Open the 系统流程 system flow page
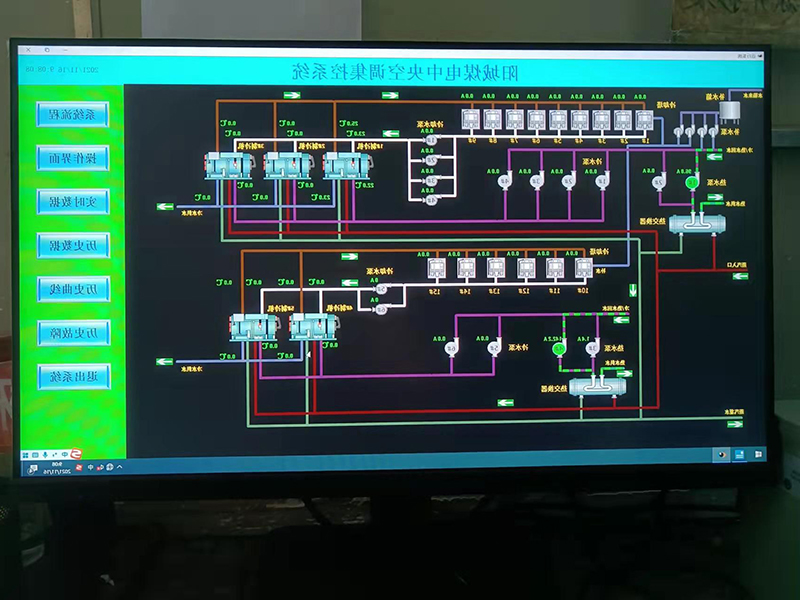 [73, 114]
